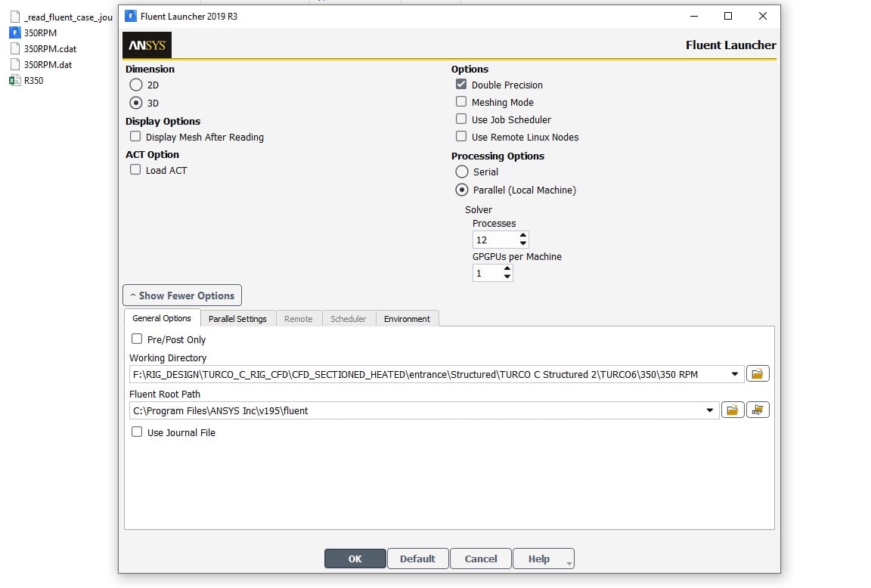Increase the solver Processes count

tap(522, 236)
